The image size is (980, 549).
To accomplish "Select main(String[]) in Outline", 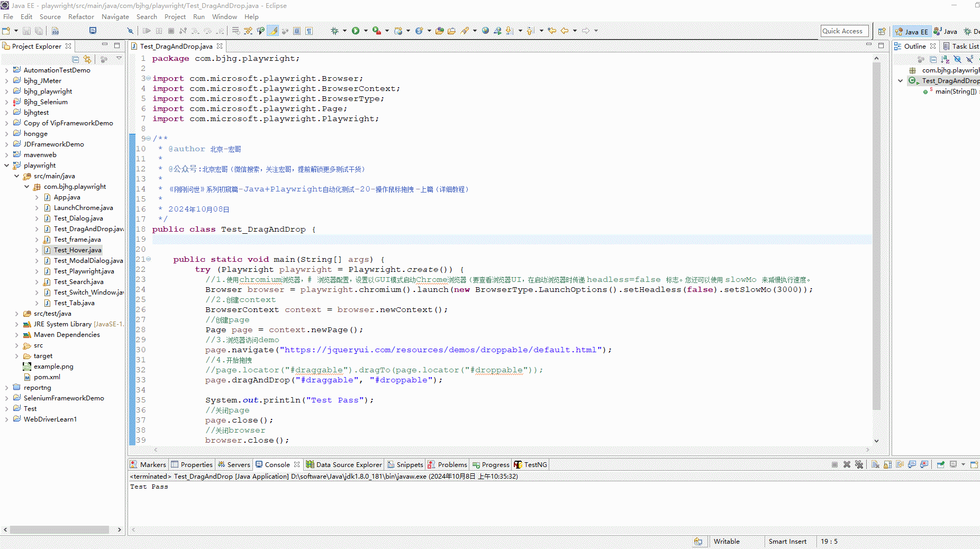I will [956, 91].
